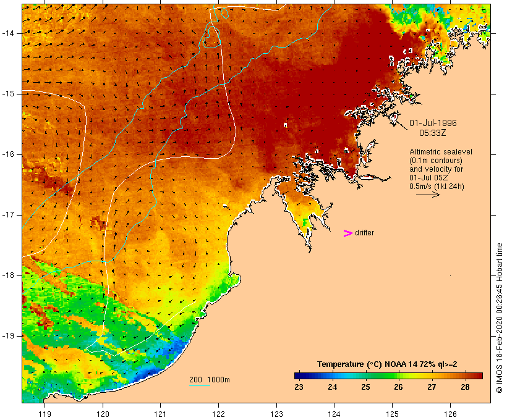Screen dimensions: 507x420
Task: Click the latitude axis label '-17'
Action: (8, 215)
